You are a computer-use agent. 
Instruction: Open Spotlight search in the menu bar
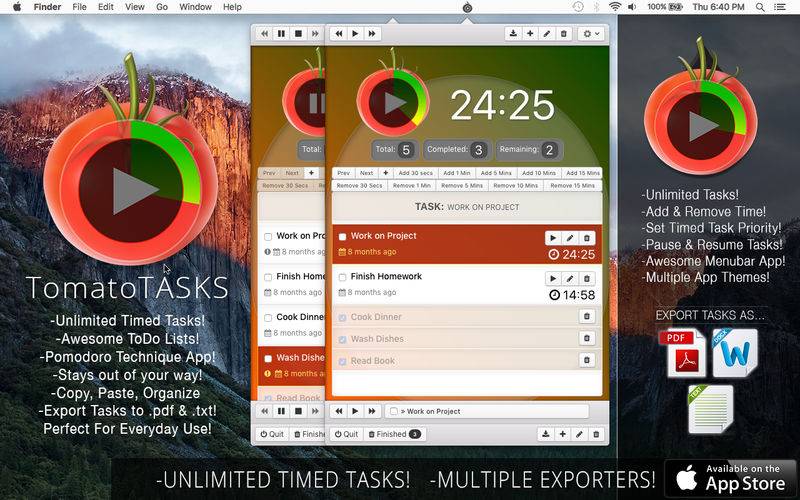coord(760,7)
